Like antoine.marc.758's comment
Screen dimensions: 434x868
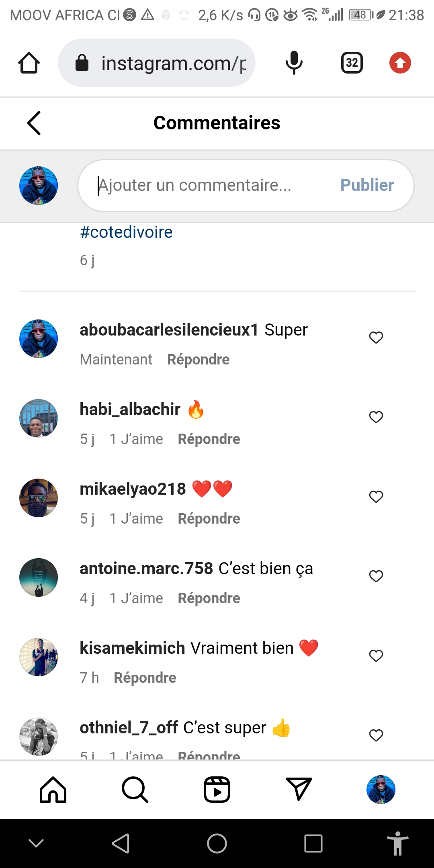tap(376, 576)
